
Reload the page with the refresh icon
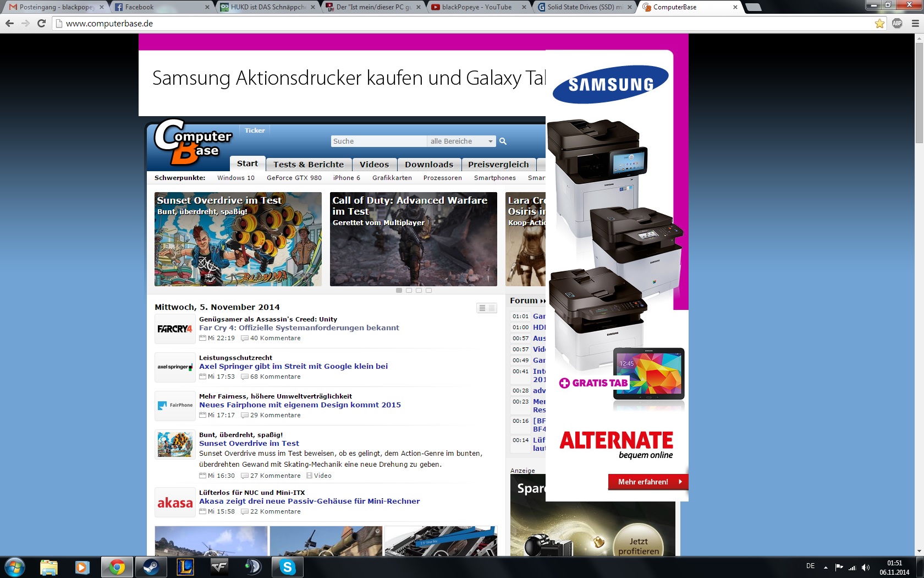(41, 23)
